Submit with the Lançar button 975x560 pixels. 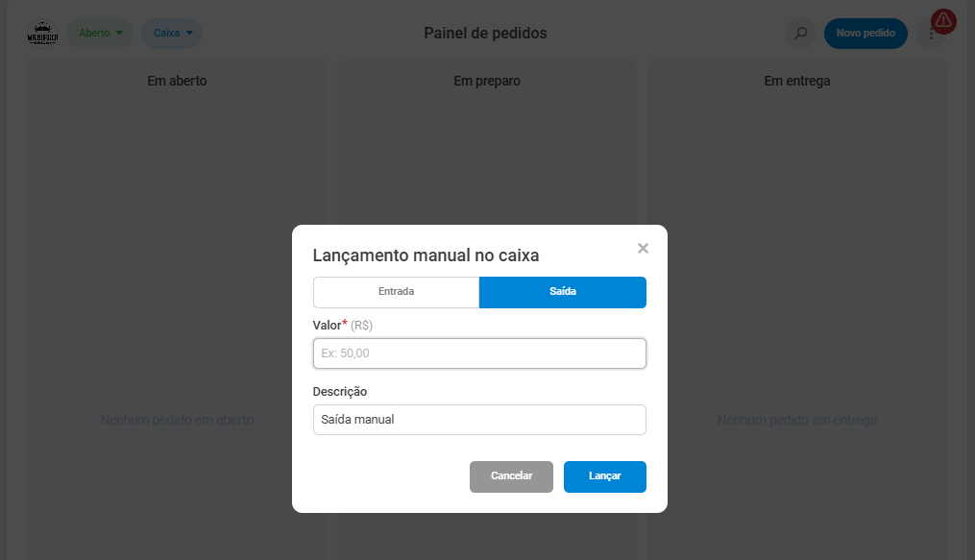pyautogui.click(x=604, y=476)
